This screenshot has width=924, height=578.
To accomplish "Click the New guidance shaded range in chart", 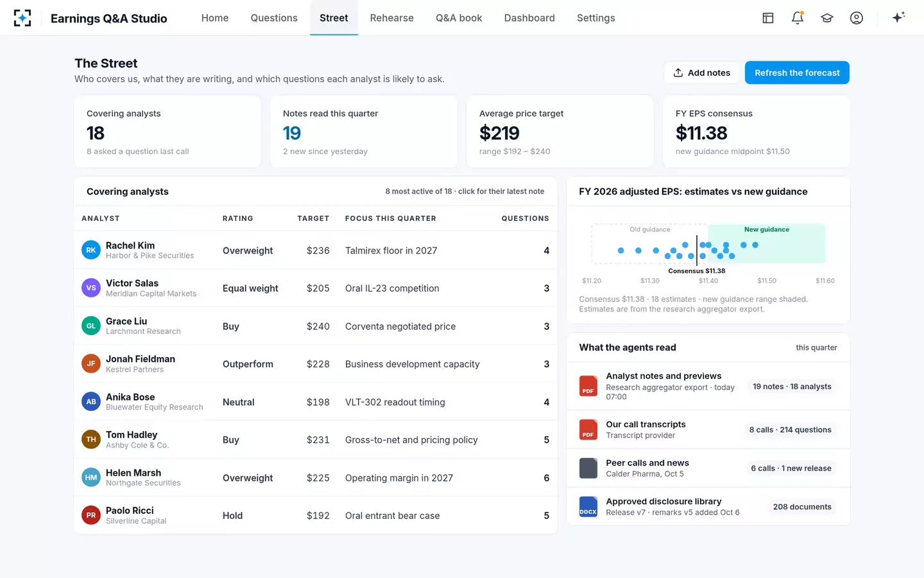I will tap(767, 243).
